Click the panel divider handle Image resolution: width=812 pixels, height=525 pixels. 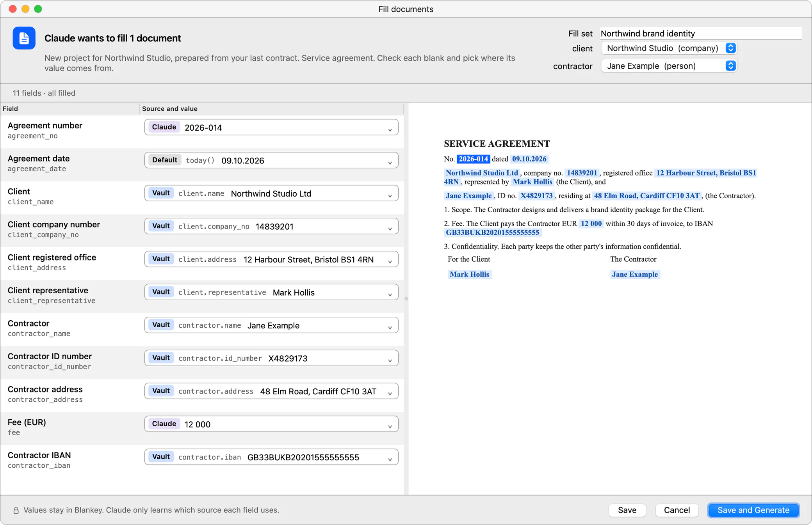[406, 299]
